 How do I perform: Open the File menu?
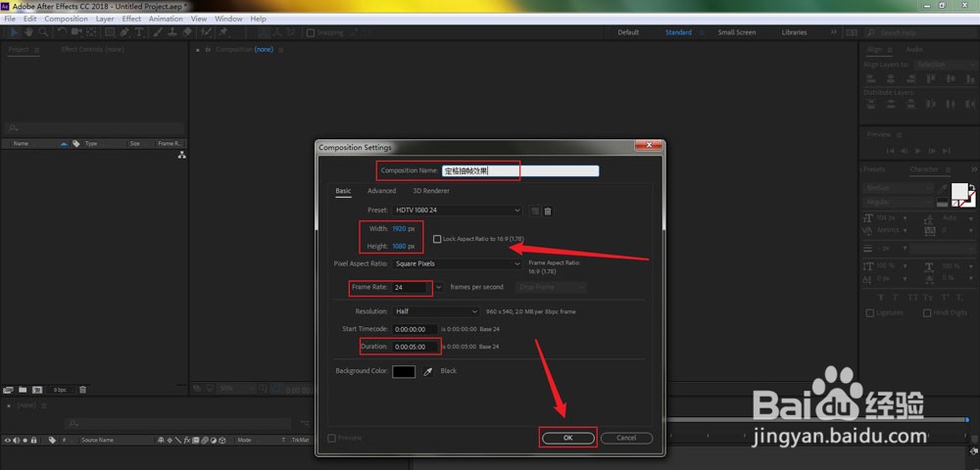point(10,19)
